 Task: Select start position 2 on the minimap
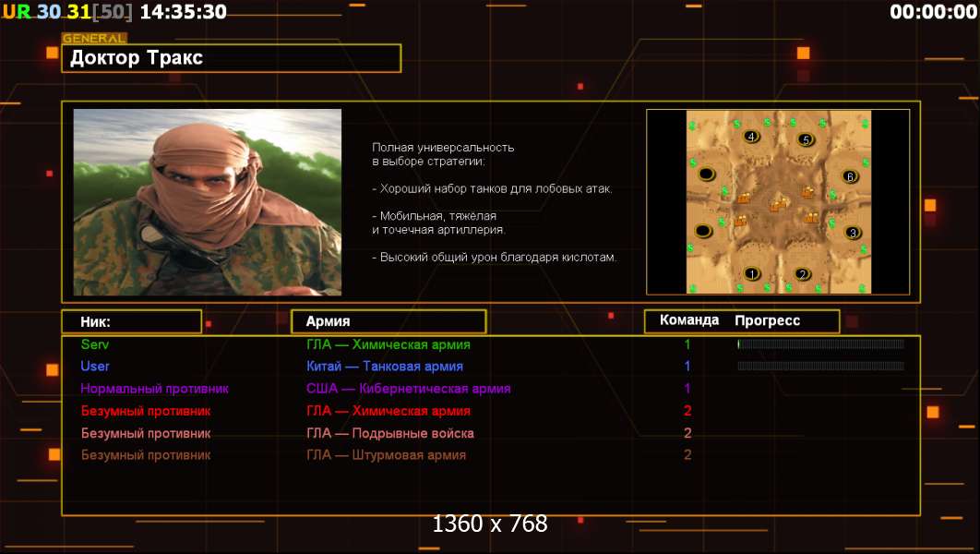point(803,273)
